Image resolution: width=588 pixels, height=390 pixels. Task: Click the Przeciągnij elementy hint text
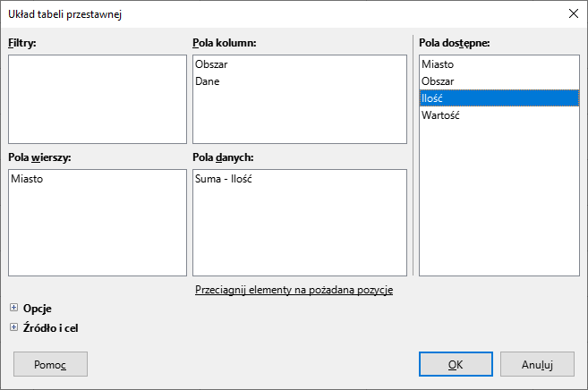tap(294, 290)
